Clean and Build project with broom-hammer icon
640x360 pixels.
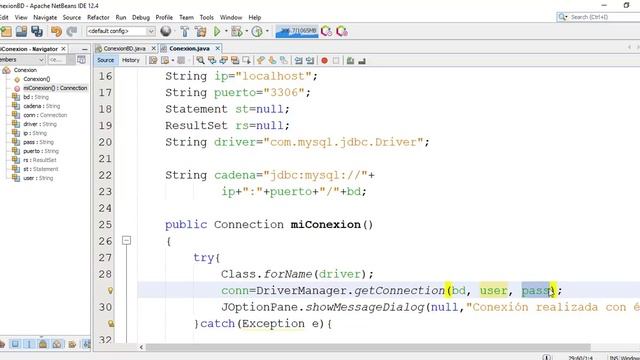coord(200,31)
